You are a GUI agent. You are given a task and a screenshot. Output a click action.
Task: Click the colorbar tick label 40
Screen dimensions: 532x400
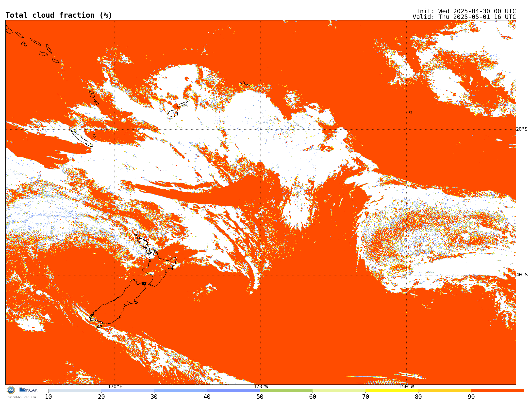[x=207, y=397]
